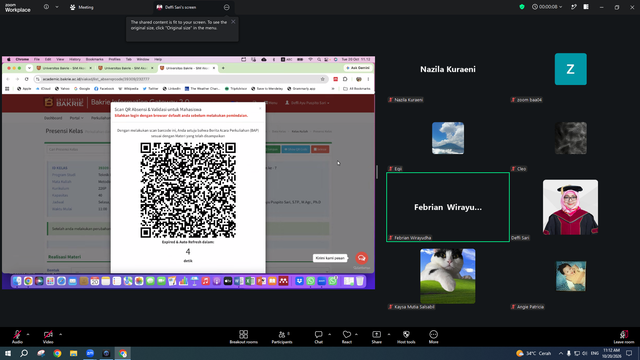Open Windows notification center icon
The width and height of the screenshot is (640, 360).
(x=629, y=353)
